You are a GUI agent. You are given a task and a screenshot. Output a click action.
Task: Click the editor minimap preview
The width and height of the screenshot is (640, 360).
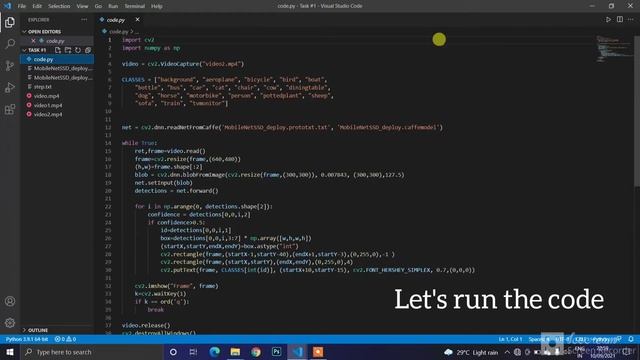(x=613, y=48)
